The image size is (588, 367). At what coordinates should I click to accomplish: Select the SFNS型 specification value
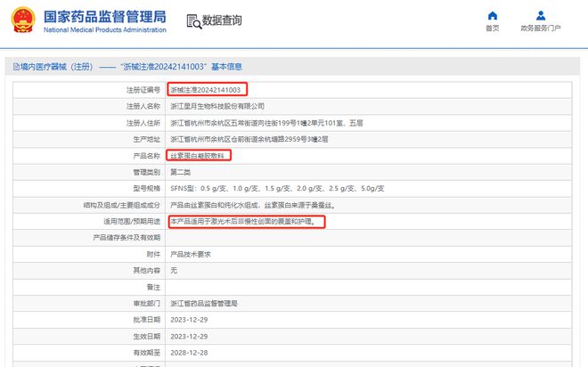277,189
